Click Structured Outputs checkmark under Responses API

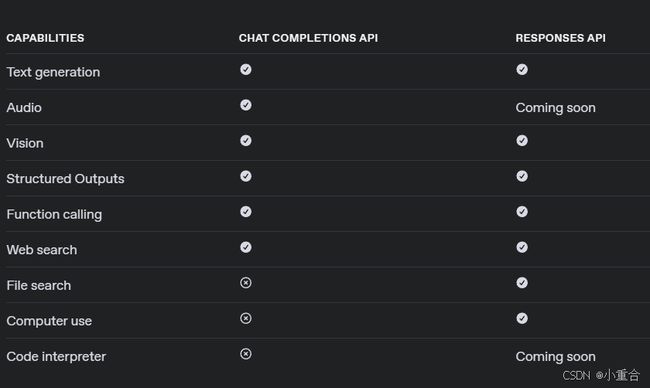(522, 176)
